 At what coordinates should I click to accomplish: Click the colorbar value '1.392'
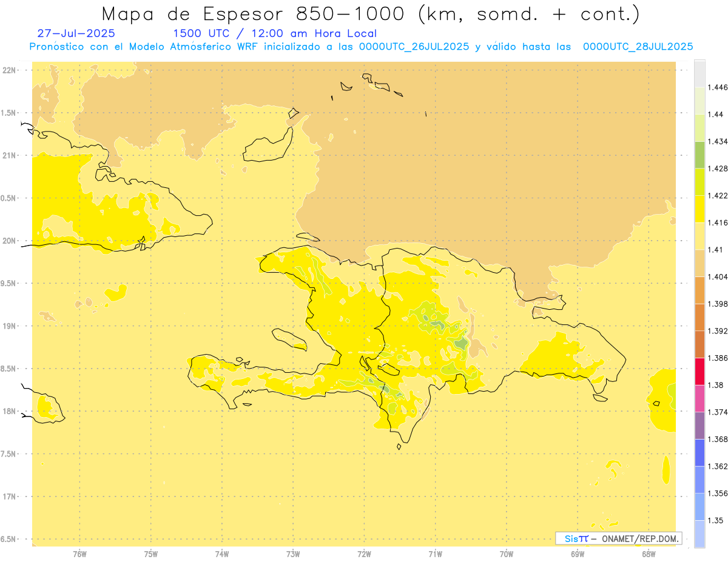[719, 331]
